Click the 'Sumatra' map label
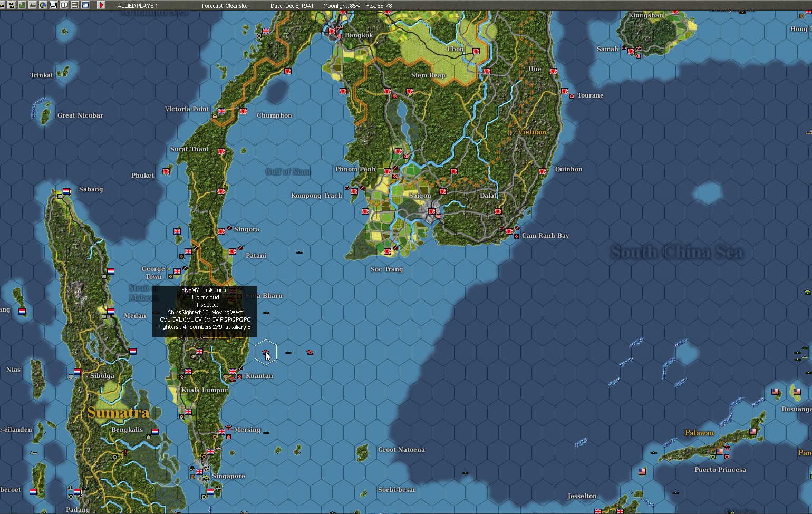The height and width of the screenshot is (514, 812). pyautogui.click(x=118, y=412)
